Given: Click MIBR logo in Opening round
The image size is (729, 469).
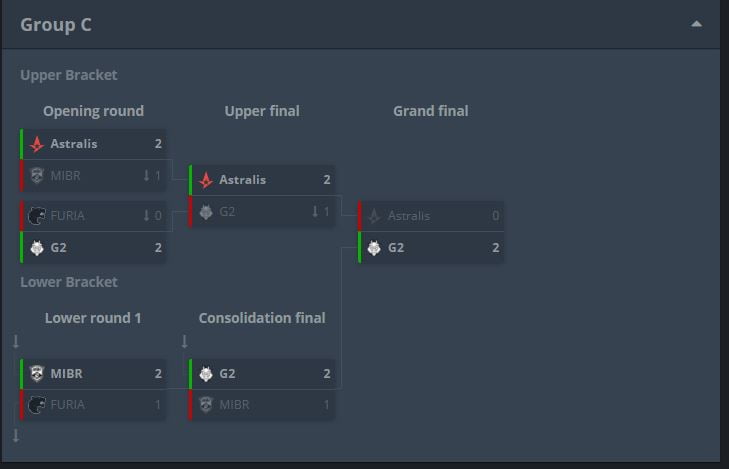Looking at the screenshot, I should point(37,175).
